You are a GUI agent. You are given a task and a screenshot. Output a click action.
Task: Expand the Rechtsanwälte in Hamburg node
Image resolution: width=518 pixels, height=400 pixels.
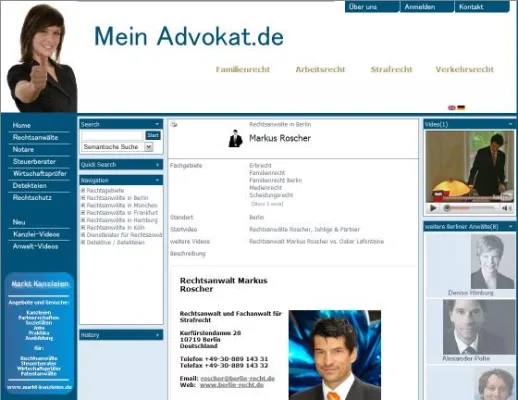(x=83, y=220)
